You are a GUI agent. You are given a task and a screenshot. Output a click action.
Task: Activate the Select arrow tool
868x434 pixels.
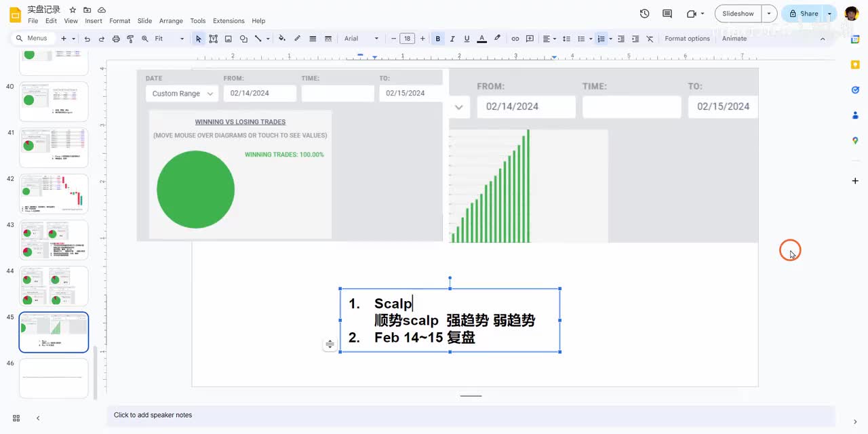(199, 39)
